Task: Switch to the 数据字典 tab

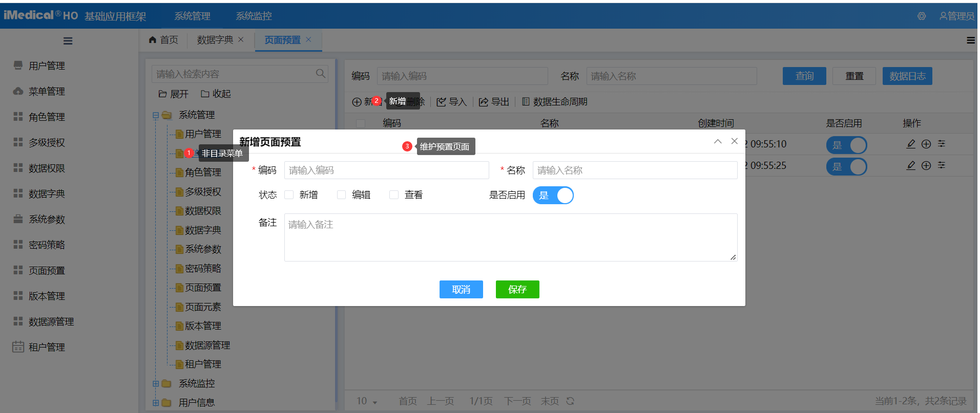Action: tap(215, 40)
